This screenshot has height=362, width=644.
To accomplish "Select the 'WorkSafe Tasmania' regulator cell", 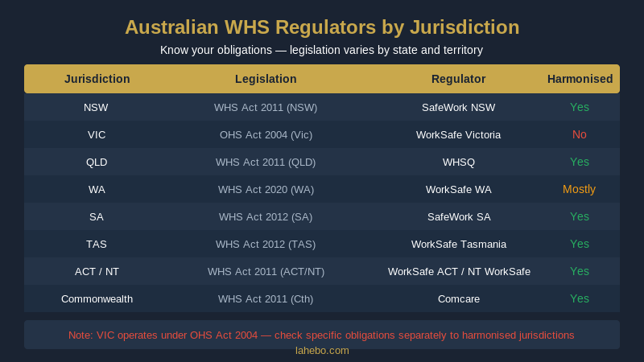I will tap(459, 245).
